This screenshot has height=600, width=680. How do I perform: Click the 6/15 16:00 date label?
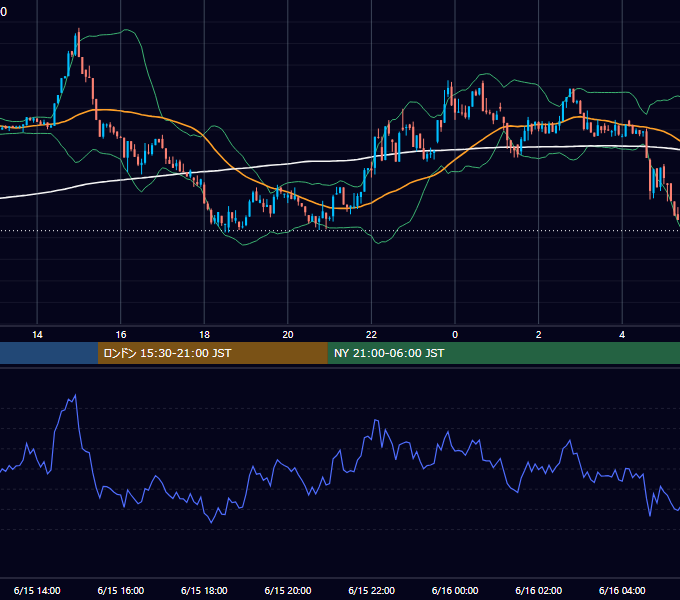click(x=121, y=590)
